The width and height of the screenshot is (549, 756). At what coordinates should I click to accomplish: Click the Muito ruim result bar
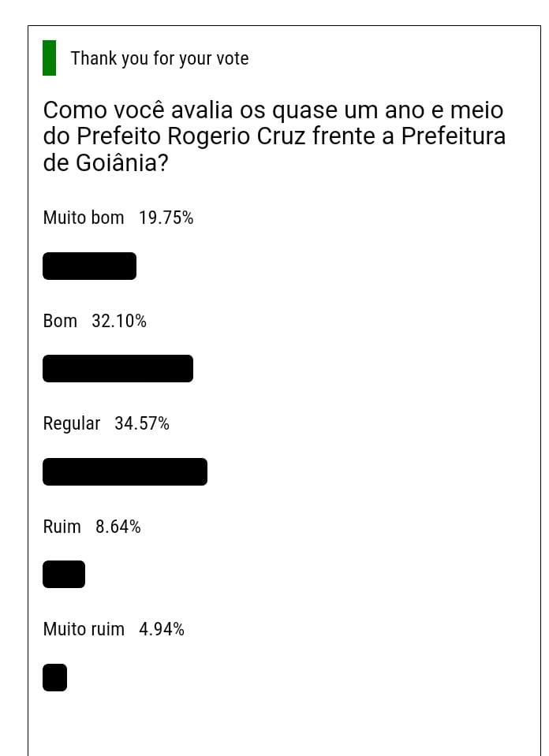coord(54,677)
